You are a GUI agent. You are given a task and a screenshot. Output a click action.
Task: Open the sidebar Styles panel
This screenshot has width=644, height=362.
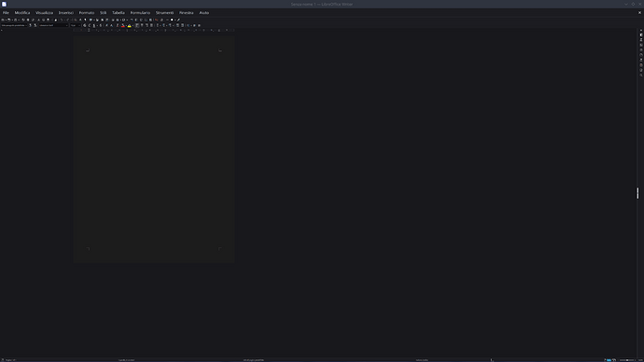pyautogui.click(x=641, y=45)
